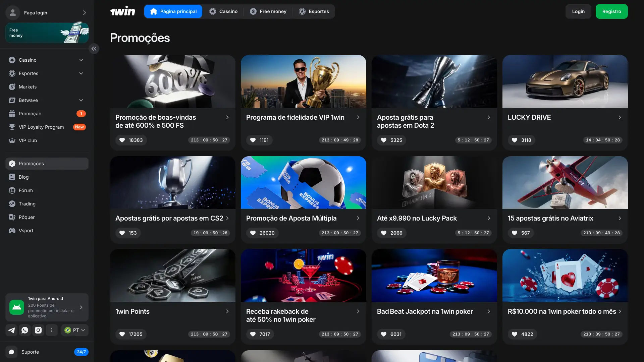Open VIP Loyalty Program New badge
This screenshot has height=362, width=644.
tap(79, 127)
